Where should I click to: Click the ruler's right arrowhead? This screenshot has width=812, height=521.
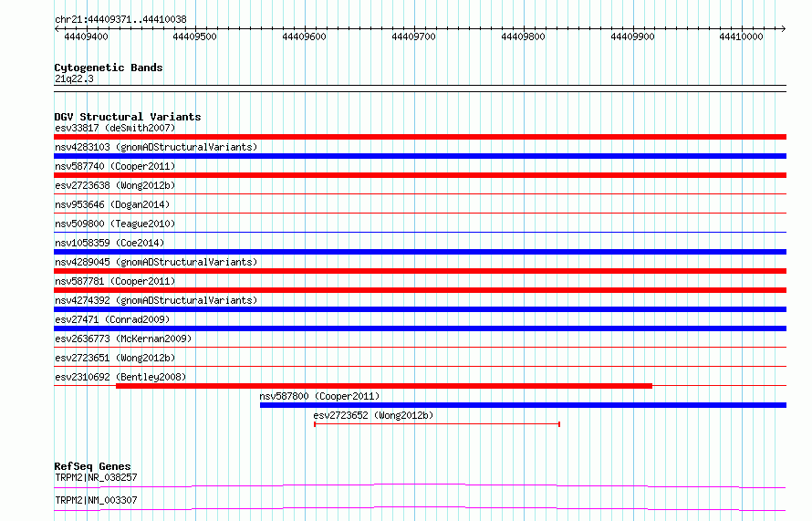[x=784, y=28]
